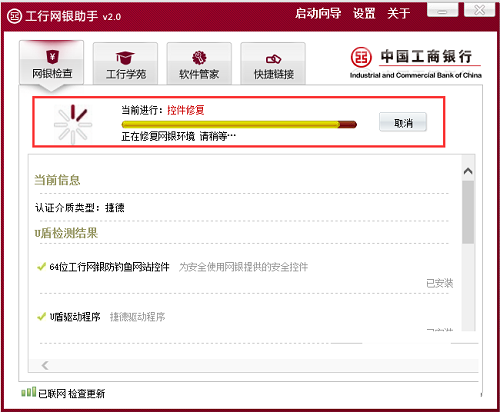Click the green checkmark beside 64位工行网银防钓鱼网站控件
Viewport: 500px width, 412px height.
click(x=41, y=267)
